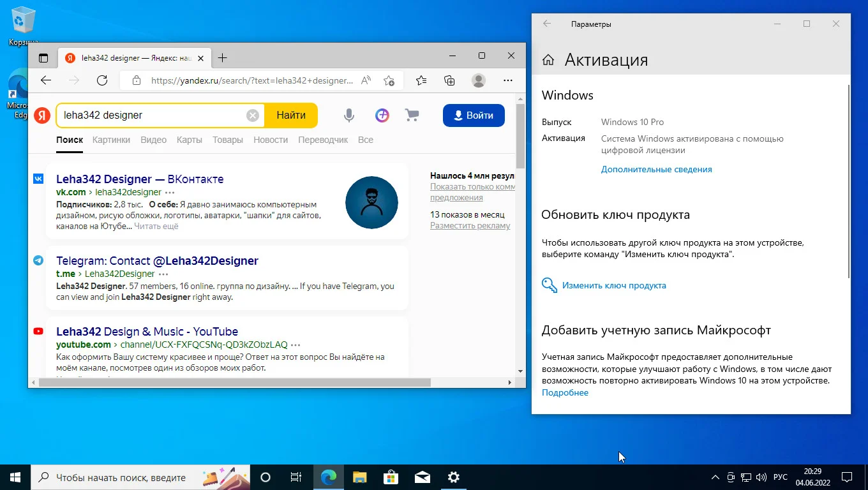Click the blue Войти login button

coord(474,115)
